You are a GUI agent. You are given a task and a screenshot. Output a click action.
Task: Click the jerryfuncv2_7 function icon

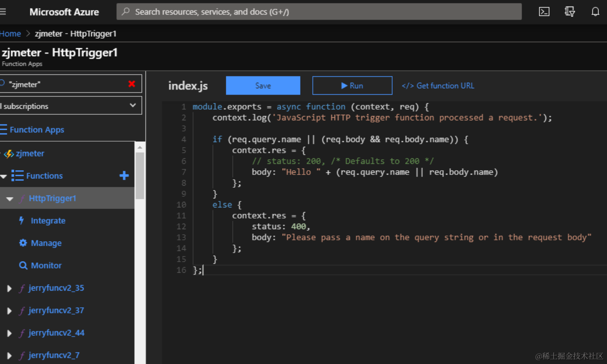[22, 355]
